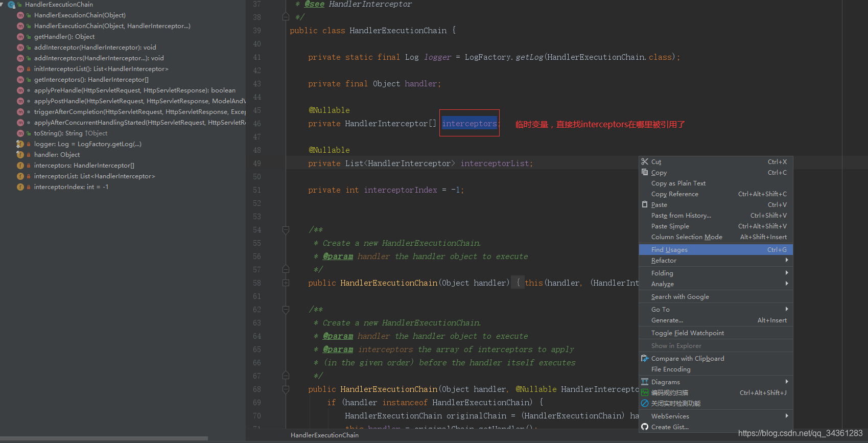Open the Go To submenu

[x=716, y=310]
